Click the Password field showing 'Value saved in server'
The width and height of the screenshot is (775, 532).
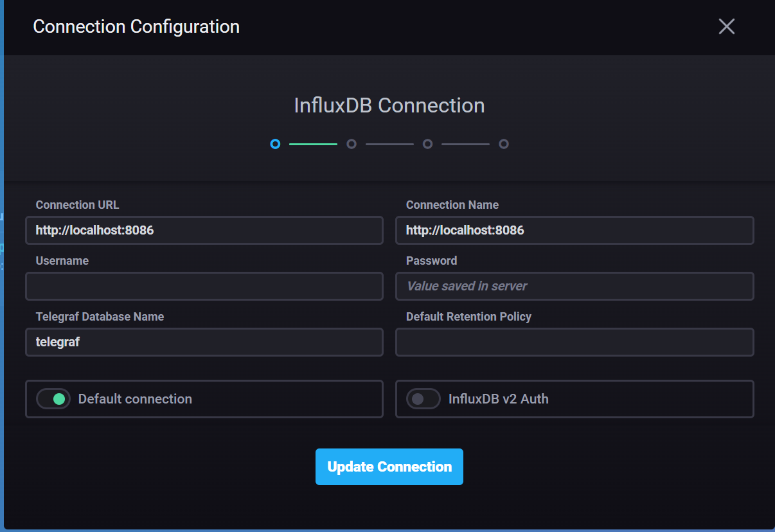(x=575, y=286)
